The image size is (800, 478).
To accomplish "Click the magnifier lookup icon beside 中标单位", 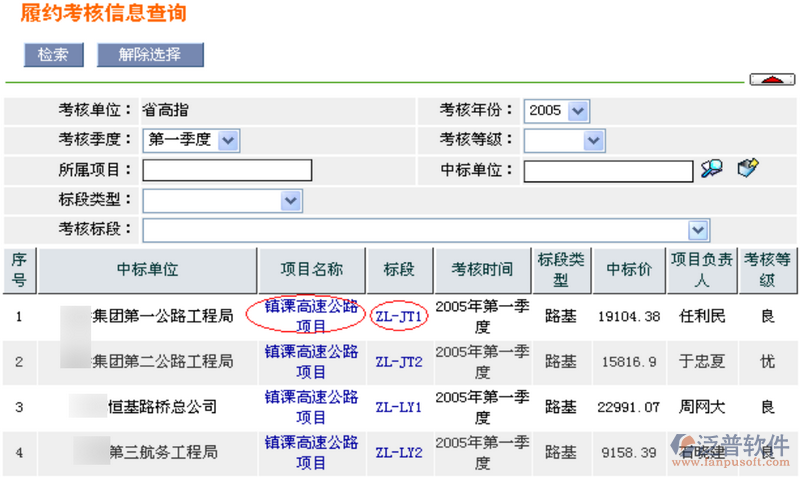I will [711, 169].
